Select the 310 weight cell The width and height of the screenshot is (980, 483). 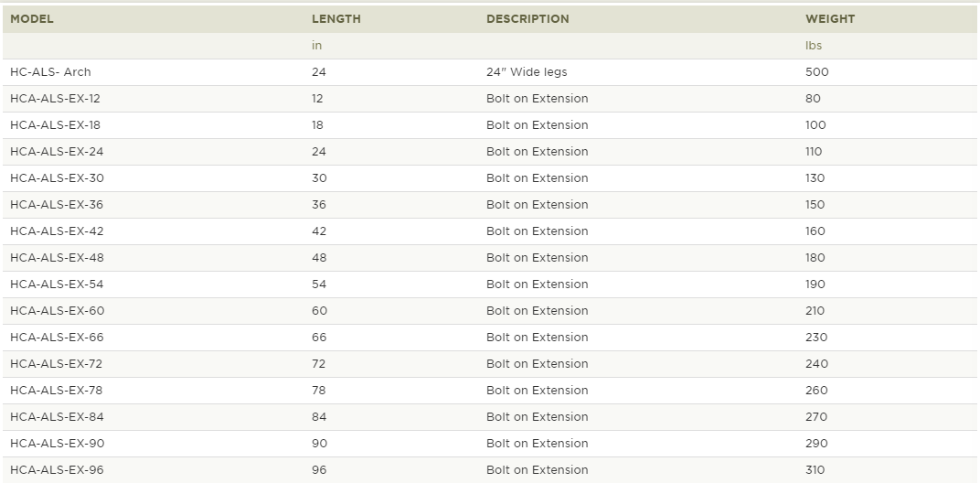pos(815,470)
